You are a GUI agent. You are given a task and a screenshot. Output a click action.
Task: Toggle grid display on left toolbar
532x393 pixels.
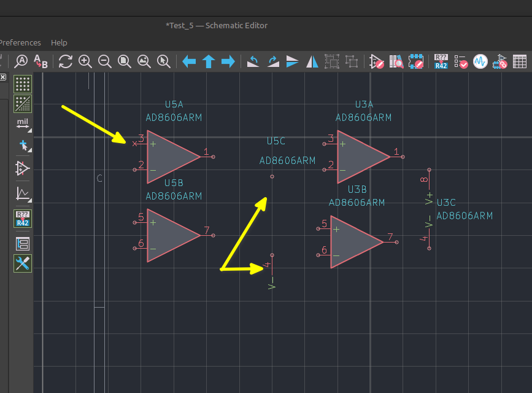[23, 84]
